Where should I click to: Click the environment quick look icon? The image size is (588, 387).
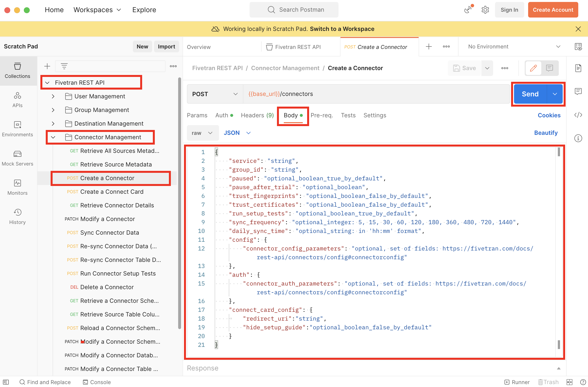578,46
